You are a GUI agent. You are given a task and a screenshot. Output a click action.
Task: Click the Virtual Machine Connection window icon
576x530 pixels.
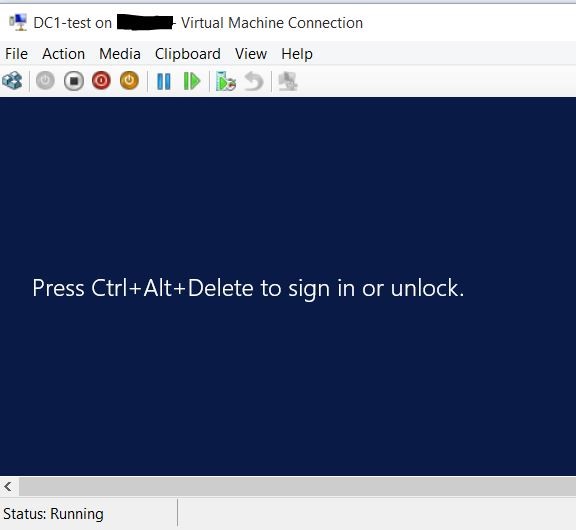pos(18,22)
